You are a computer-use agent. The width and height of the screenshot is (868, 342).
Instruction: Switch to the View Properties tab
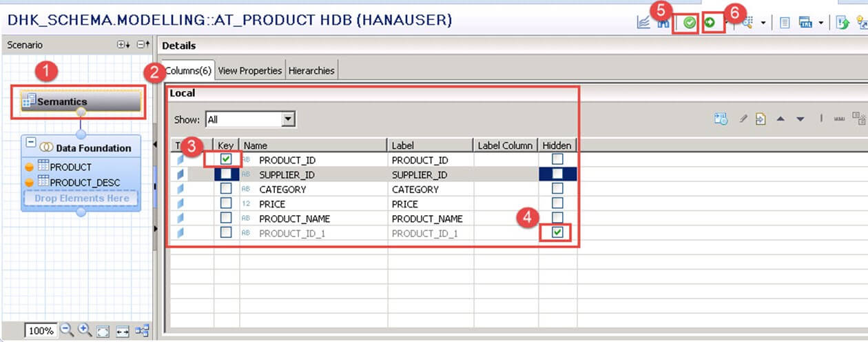[250, 70]
